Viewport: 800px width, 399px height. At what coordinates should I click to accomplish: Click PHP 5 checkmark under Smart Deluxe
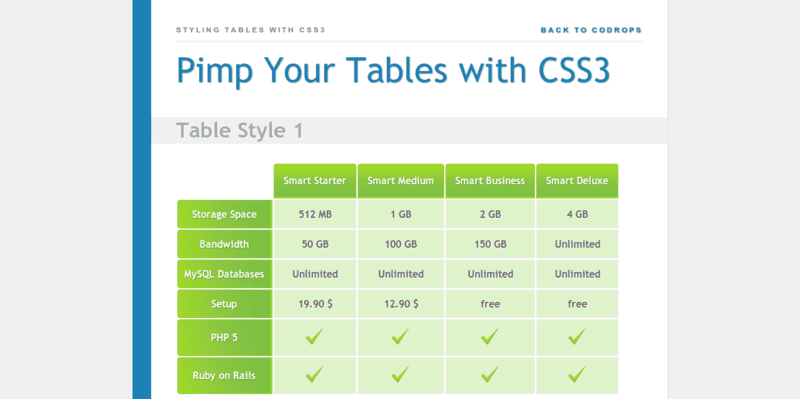click(x=577, y=336)
